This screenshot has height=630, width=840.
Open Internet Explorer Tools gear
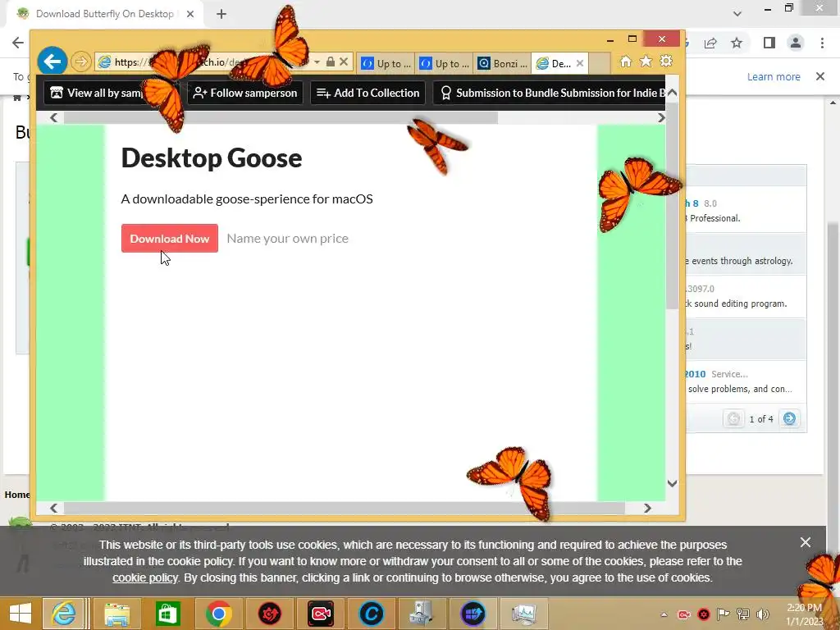click(666, 62)
